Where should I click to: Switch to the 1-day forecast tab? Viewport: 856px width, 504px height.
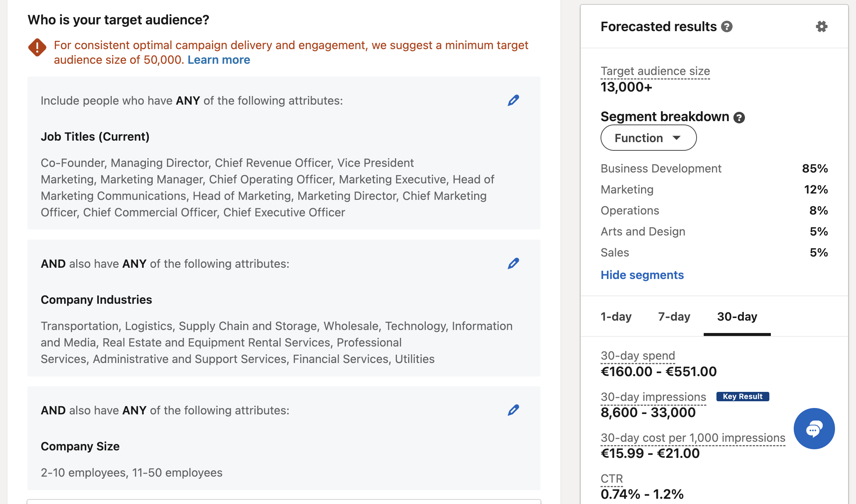[x=616, y=316]
